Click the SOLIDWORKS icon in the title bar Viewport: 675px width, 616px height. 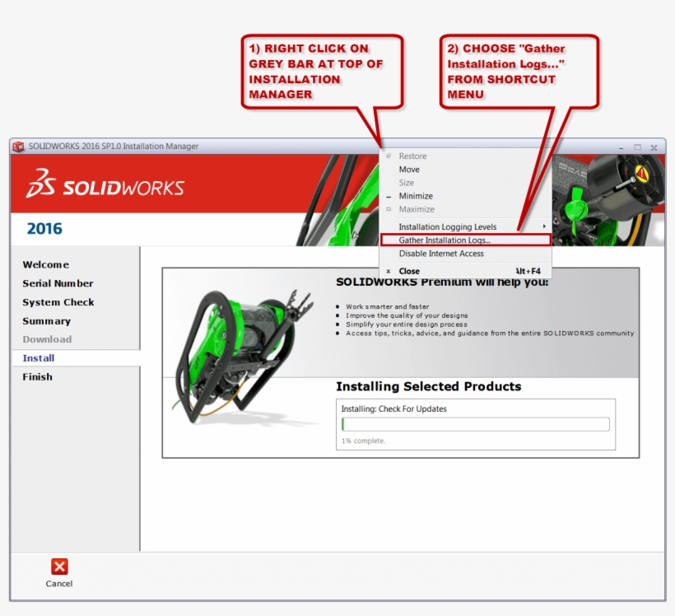pyautogui.click(x=16, y=146)
